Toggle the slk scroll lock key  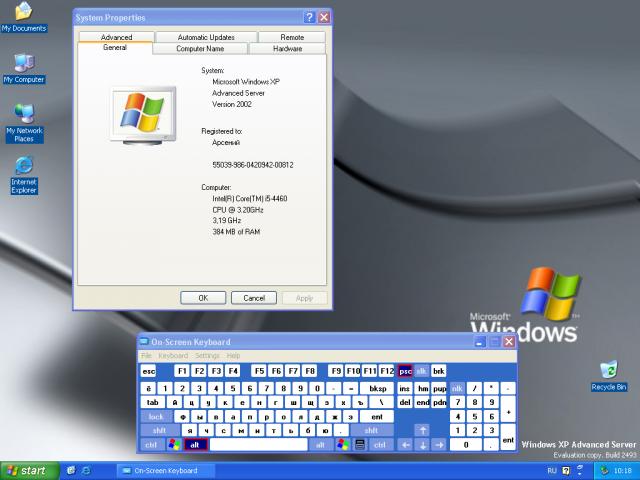tap(421, 371)
